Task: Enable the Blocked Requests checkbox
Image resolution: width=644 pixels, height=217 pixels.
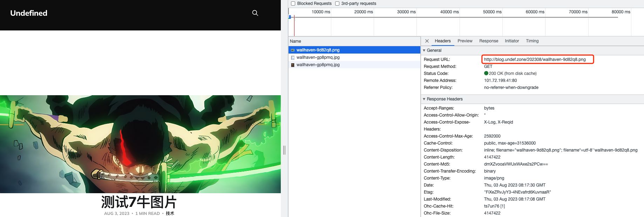Action: click(293, 3)
